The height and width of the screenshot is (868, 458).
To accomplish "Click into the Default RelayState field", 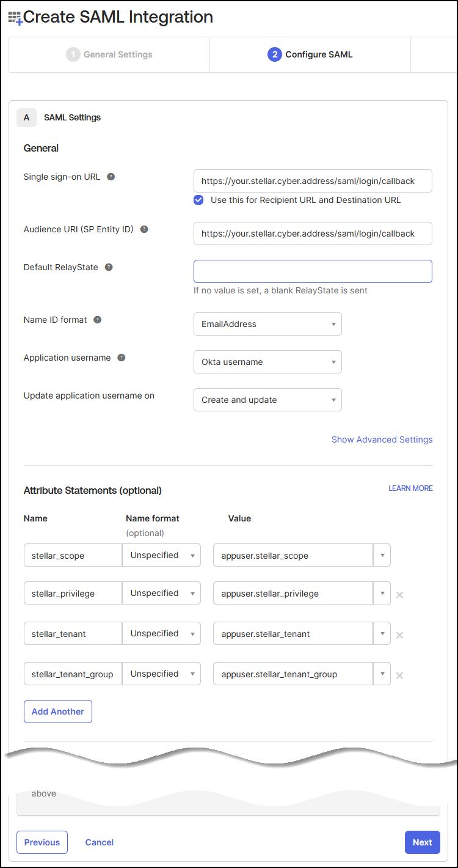I will point(313,271).
